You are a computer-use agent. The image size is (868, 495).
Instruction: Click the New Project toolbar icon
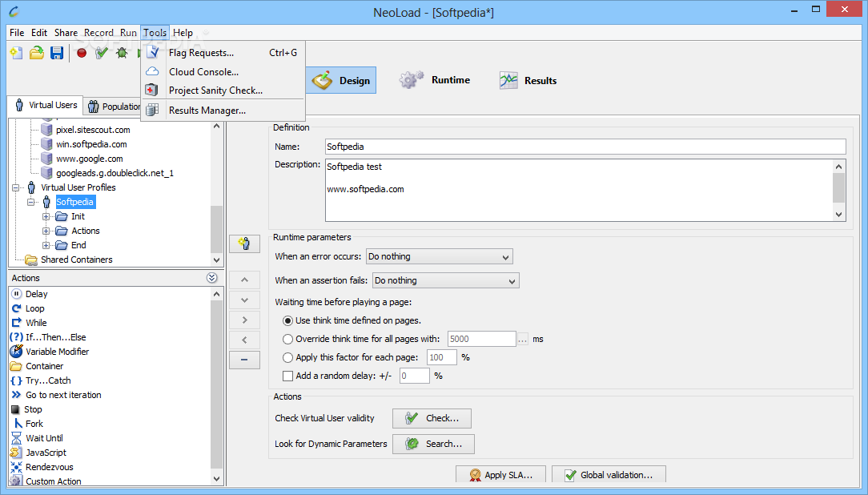click(17, 53)
